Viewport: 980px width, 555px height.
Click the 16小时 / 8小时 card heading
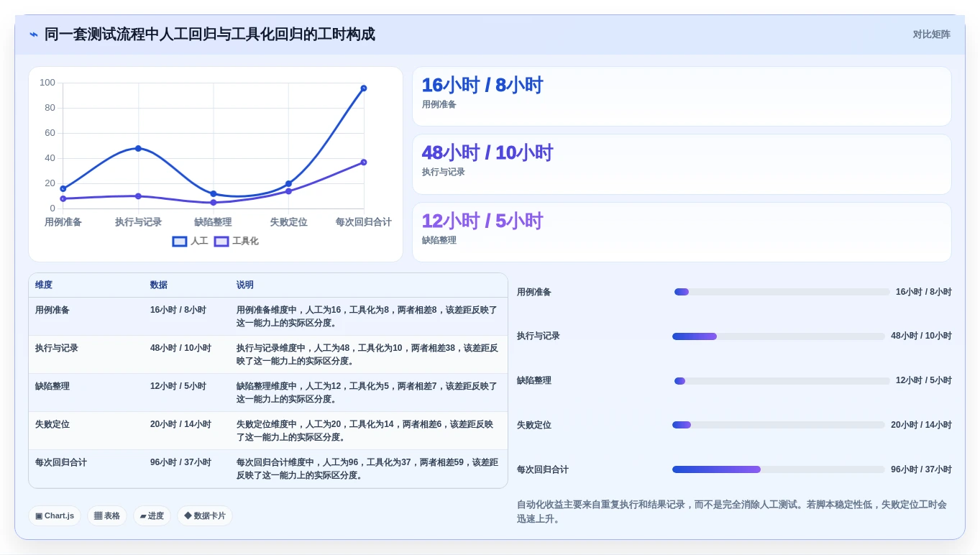(x=482, y=85)
